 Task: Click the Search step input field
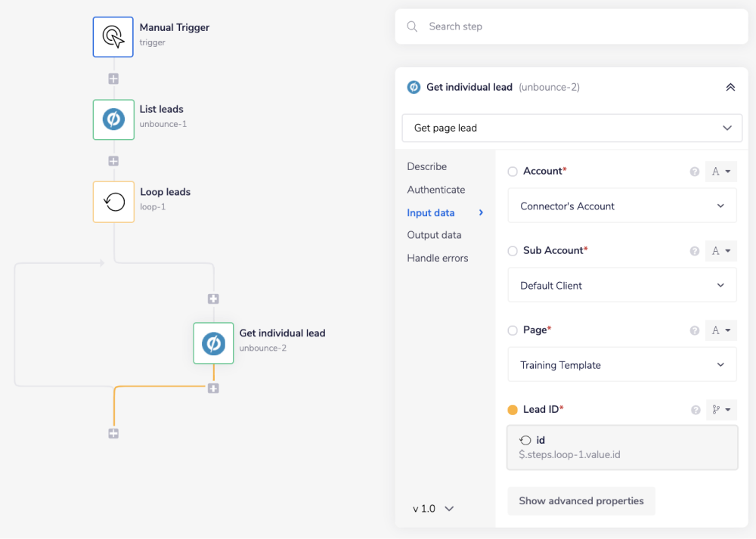[x=582, y=26]
